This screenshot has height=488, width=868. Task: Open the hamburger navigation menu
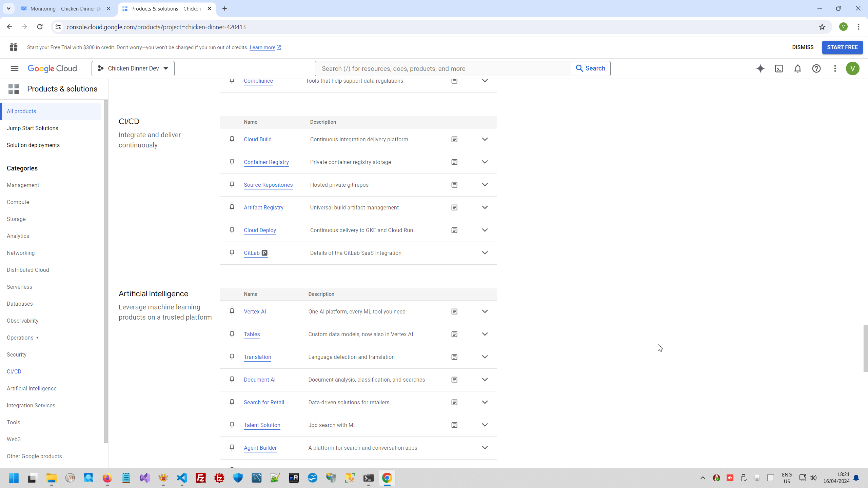(x=14, y=68)
